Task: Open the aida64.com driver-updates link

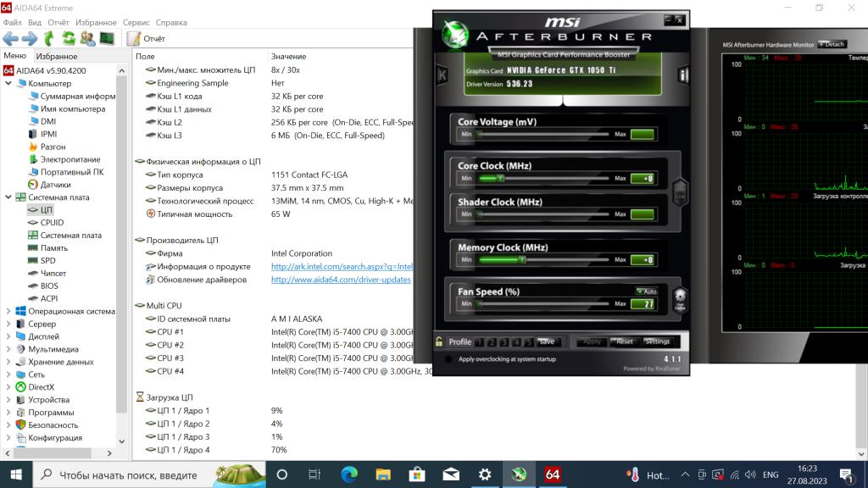Action: pos(341,280)
